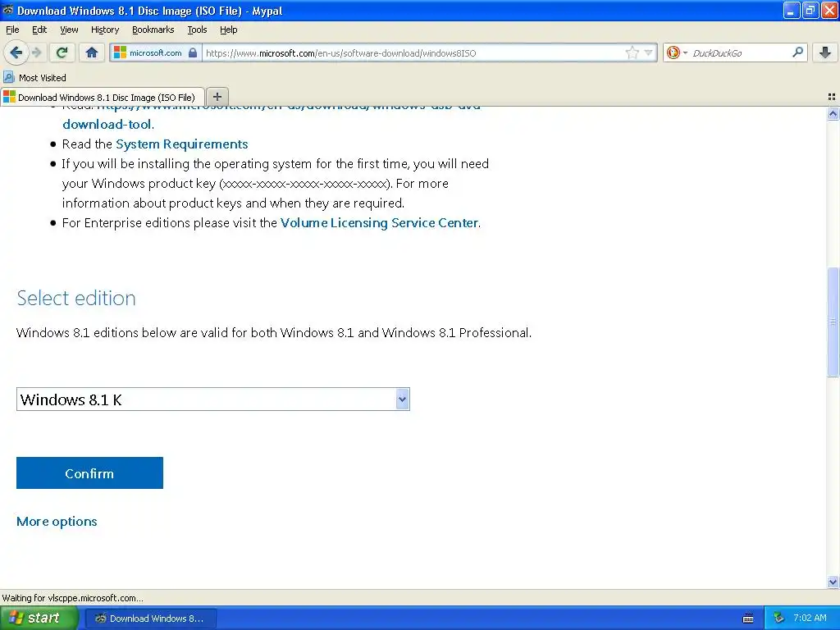Screen dimensions: 840x630
Task: Bookmark this page with the star
Action: [632, 52]
